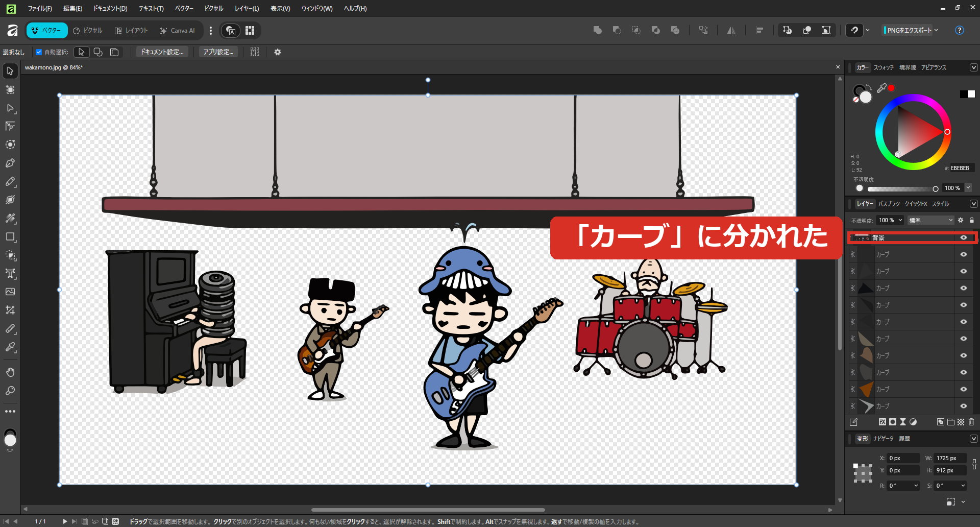Switch to the ピクセル studio

pos(88,31)
